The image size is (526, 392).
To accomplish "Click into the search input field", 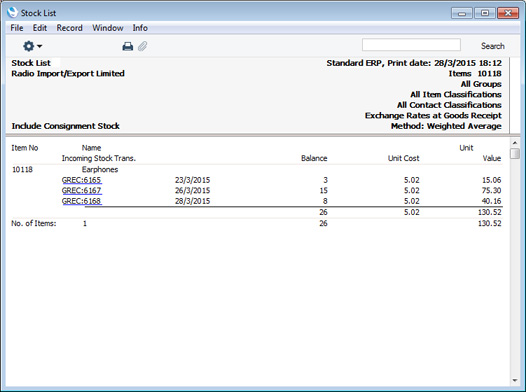I will [411, 45].
